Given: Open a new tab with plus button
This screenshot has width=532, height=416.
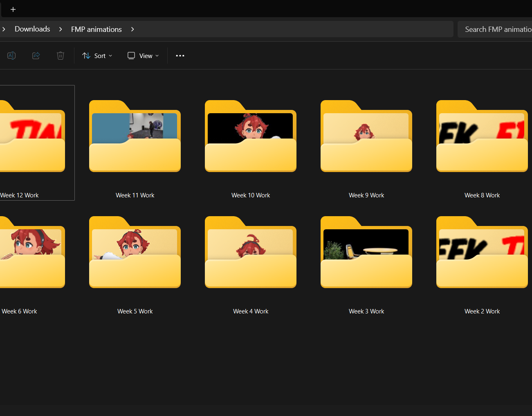Looking at the screenshot, I should click(x=13, y=9).
